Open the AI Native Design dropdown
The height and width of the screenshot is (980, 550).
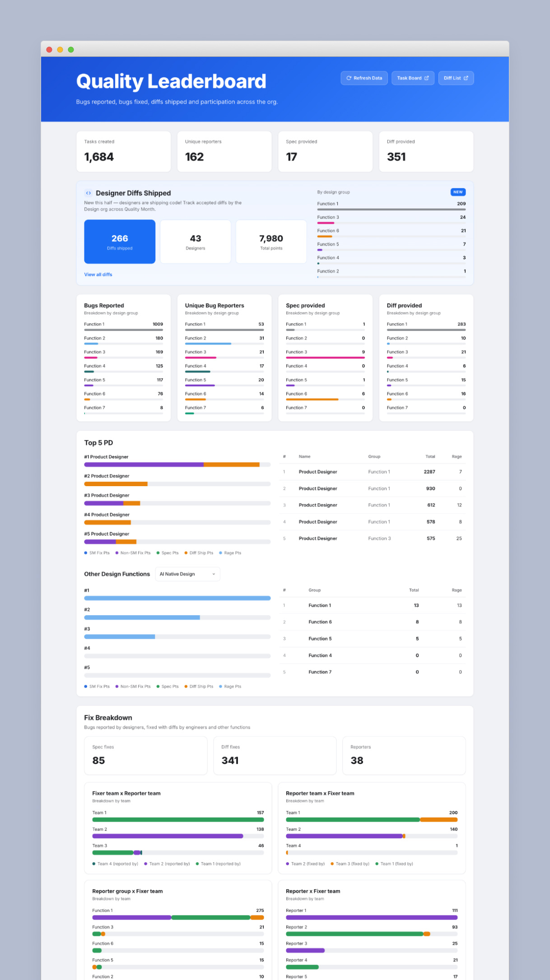pos(187,574)
